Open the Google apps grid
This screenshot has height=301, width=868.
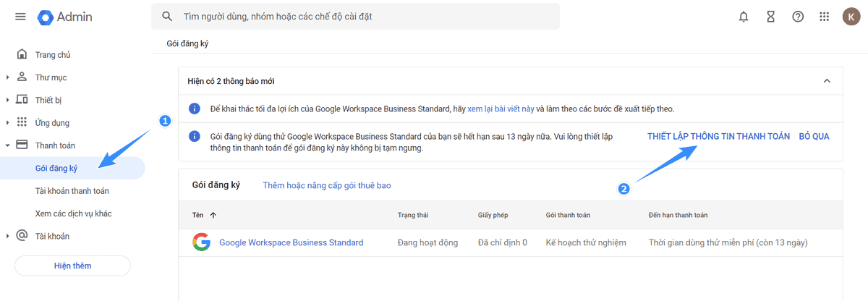(824, 17)
